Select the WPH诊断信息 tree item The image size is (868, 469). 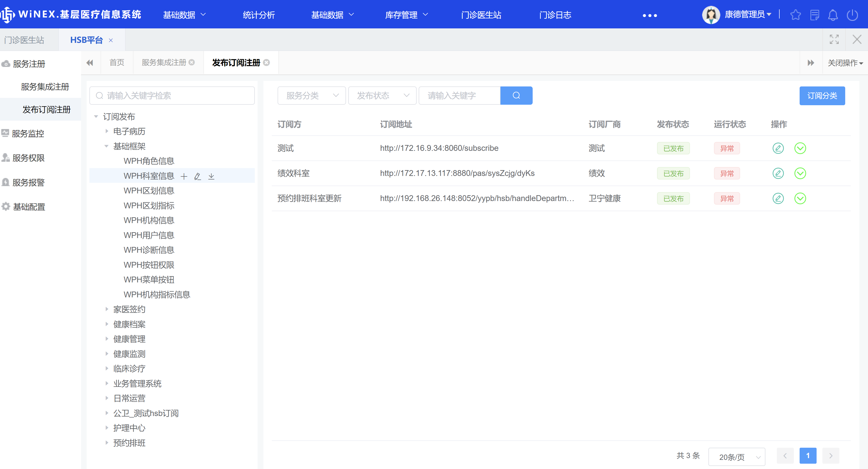click(149, 250)
